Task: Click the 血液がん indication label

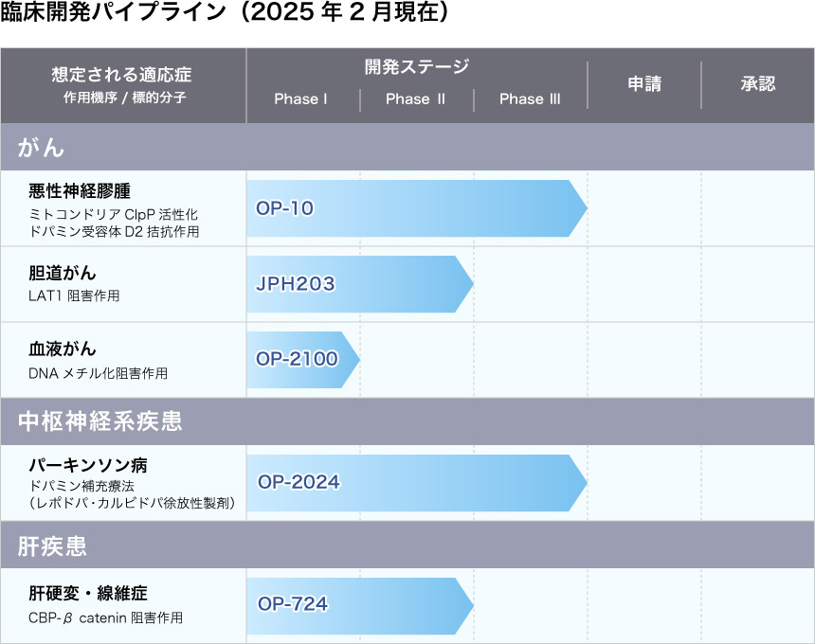Action: (x=63, y=349)
